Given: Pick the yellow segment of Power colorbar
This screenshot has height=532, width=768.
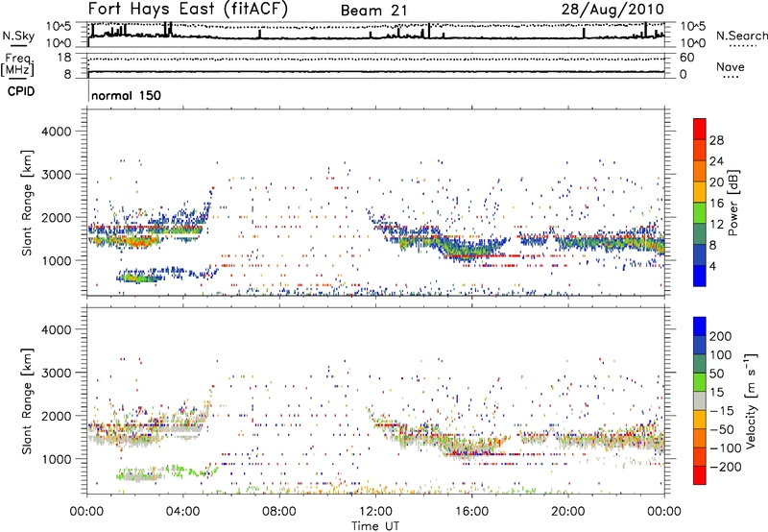Looking at the screenshot, I should pos(700,192).
